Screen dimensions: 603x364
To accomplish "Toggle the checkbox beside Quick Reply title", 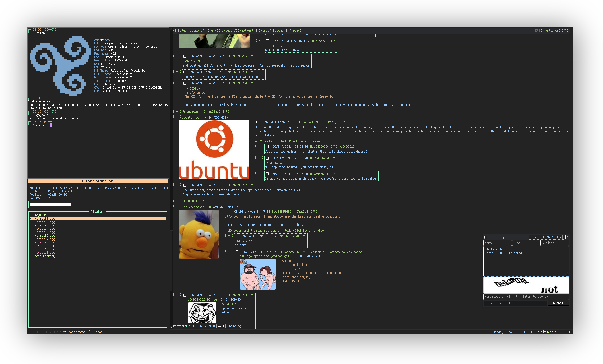I will (x=486, y=237).
